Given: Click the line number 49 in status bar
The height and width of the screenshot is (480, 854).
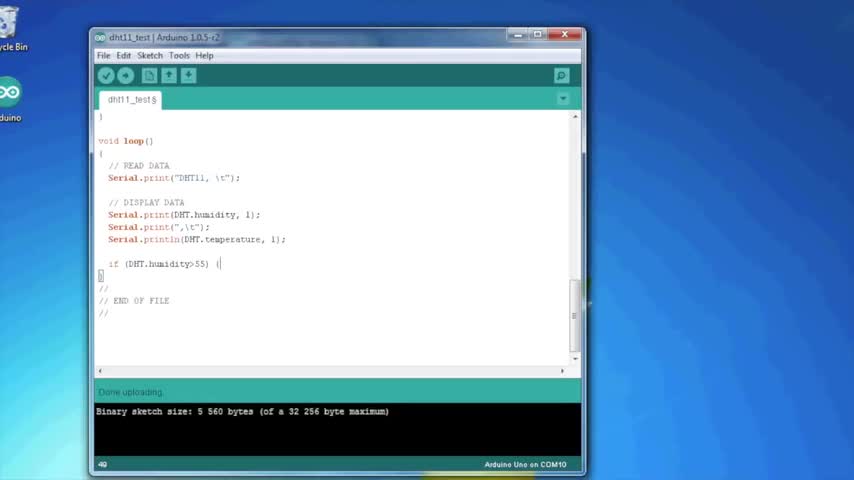Looking at the screenshot, I should click(x=102, y=465).
